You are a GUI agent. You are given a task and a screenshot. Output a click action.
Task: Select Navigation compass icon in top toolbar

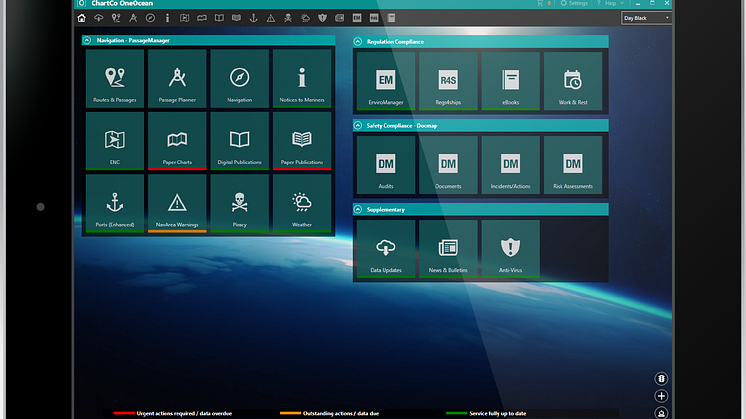(x=150, y=18)
